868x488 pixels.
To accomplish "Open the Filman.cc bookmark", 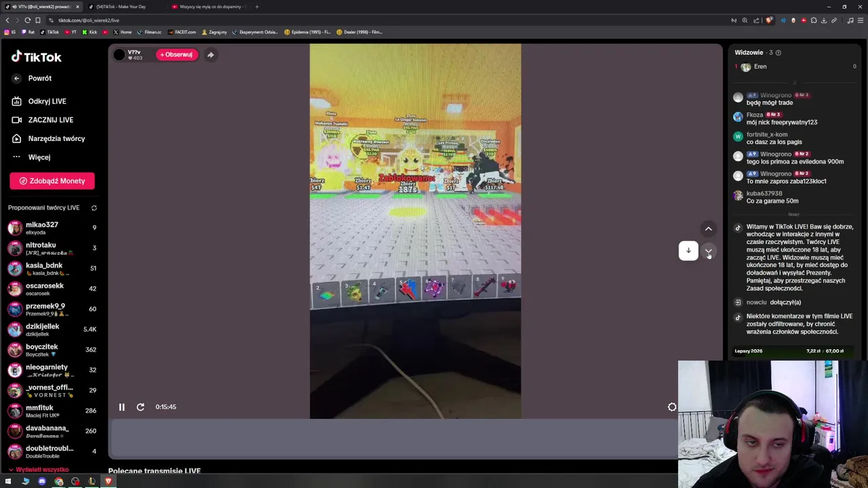I will 150,32.
